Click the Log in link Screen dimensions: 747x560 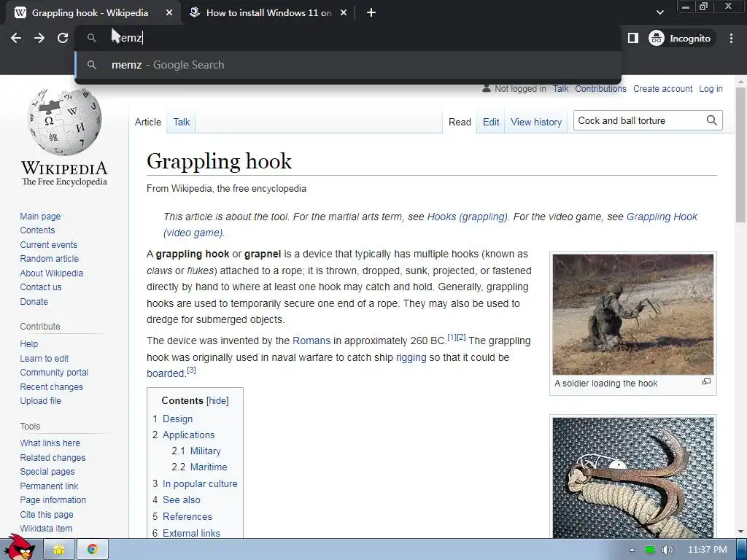point(711,88)
